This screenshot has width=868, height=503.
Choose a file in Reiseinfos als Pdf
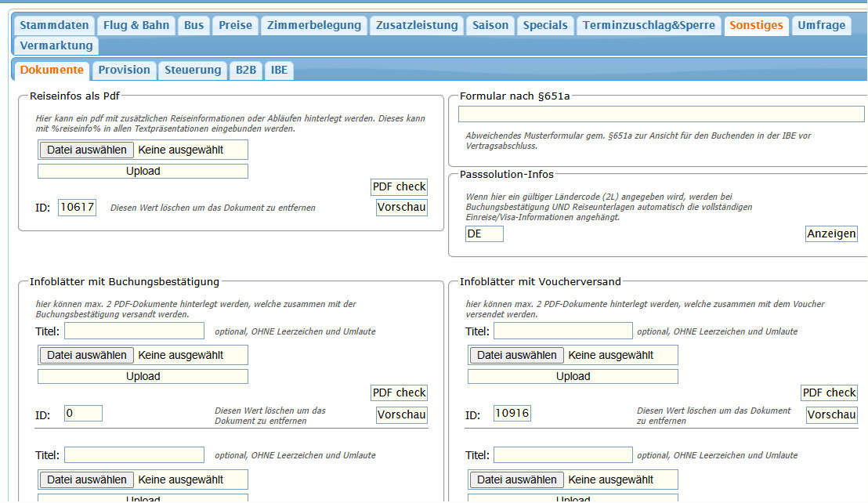pos(87,150)
